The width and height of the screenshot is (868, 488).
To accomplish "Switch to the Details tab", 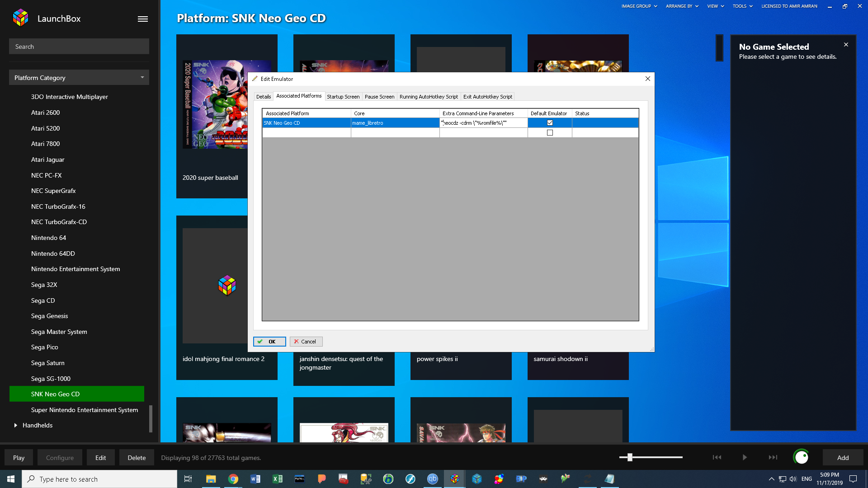I will (264, 97).
